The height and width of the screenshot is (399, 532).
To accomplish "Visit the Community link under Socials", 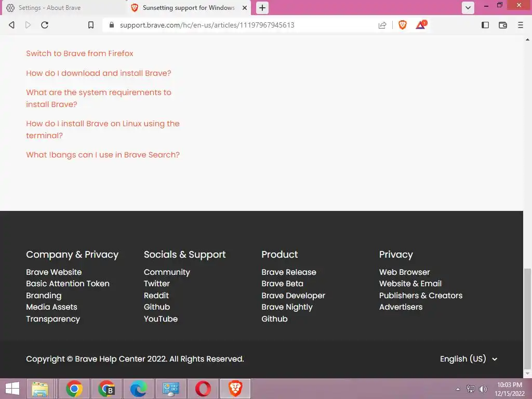I will click(x=167, y=272).
